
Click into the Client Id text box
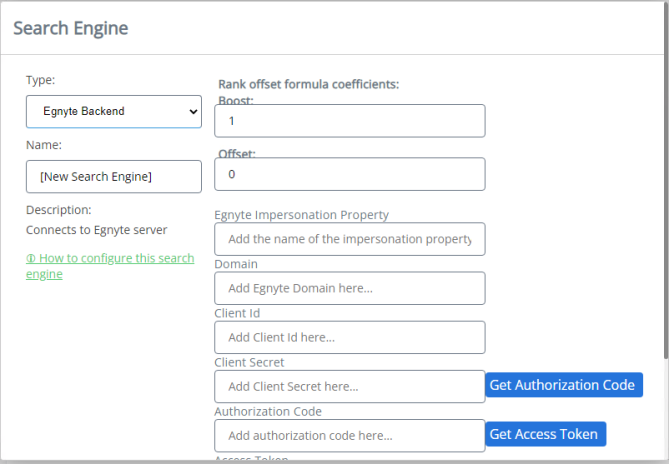coord(349,337)
